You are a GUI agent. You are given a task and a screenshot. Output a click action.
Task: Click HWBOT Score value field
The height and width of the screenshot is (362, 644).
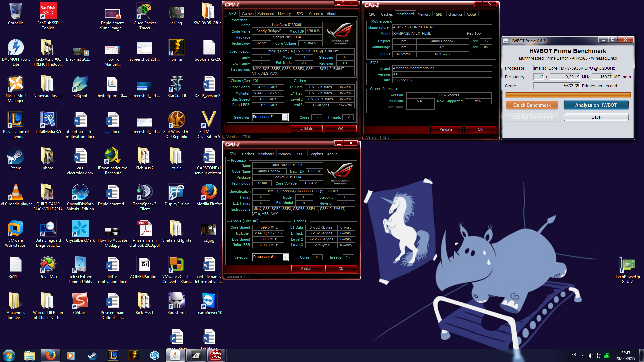click(557, 86)
